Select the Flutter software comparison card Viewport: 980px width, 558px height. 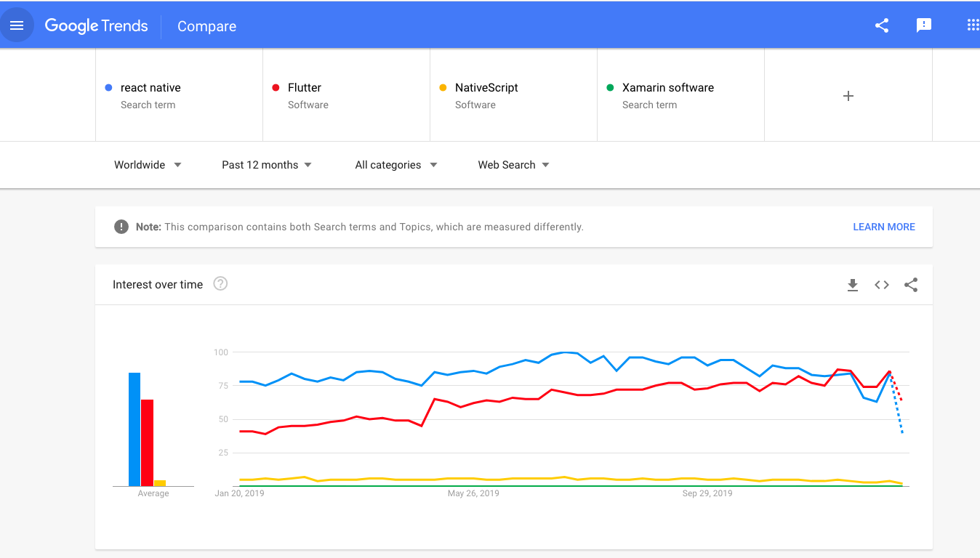pos(346,94)
